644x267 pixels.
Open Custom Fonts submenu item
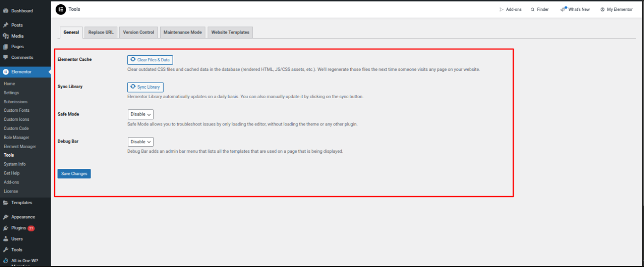[17, 110]
